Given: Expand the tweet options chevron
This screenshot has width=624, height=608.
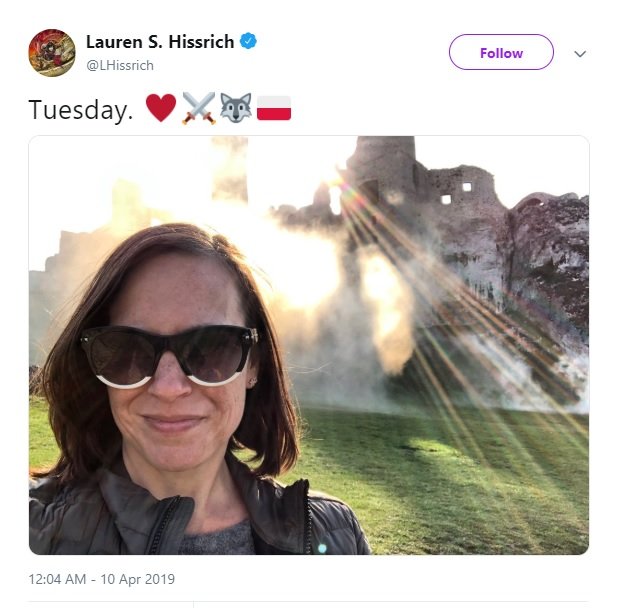Looking at the screenshot, I should pos(580,54).
